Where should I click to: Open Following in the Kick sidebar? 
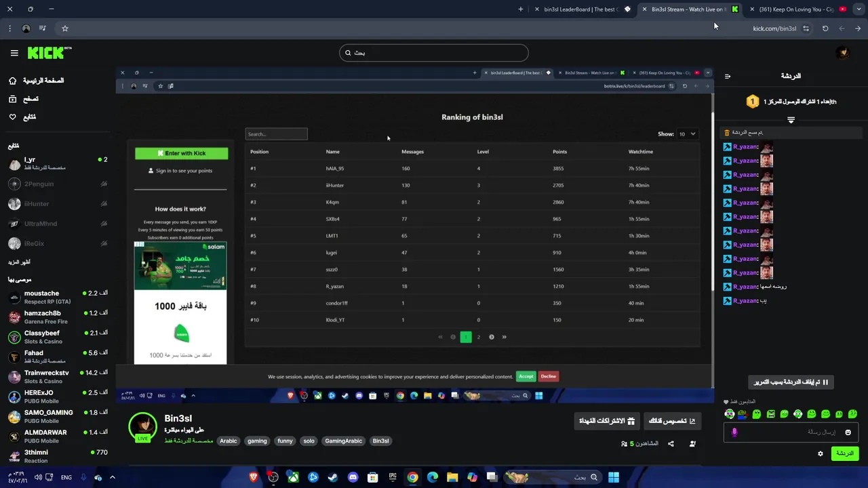[x=22, y=117]
